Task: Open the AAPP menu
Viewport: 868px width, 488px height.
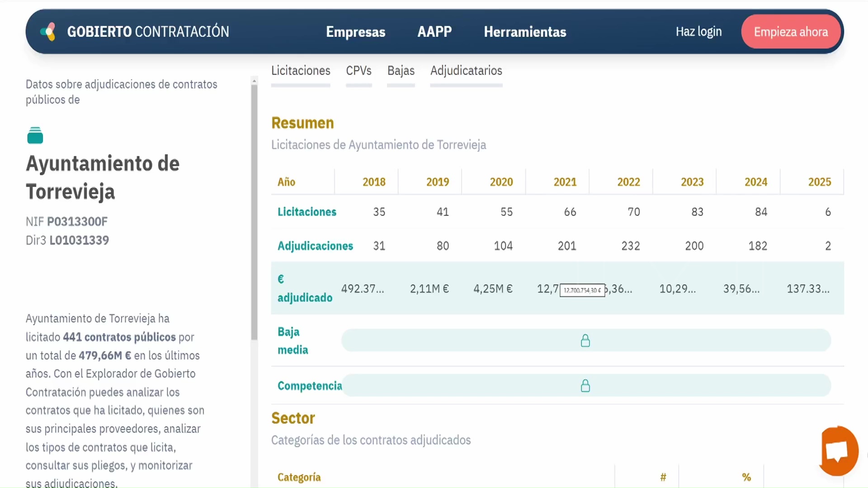Action: click(434, 32)
